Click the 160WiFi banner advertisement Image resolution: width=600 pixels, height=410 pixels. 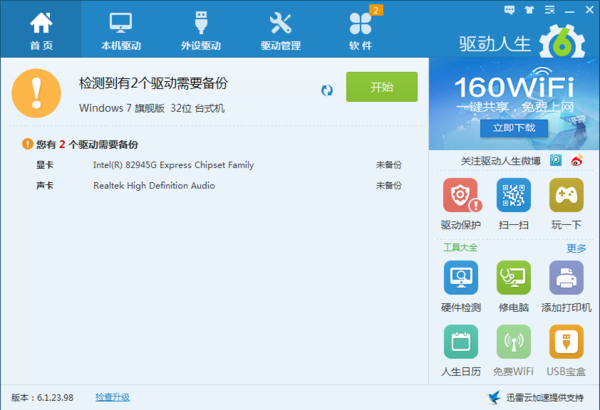tap(514, 104)
